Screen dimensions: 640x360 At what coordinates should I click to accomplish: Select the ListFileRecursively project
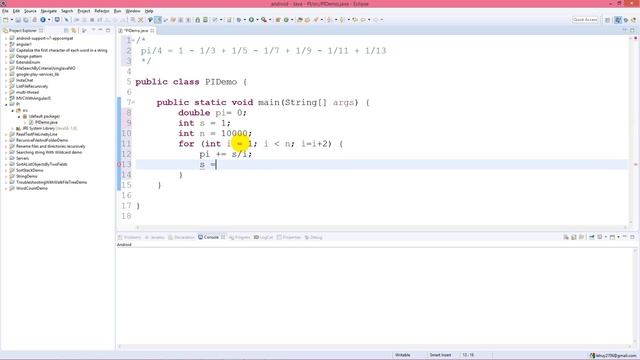pyautogui.click(x=31, y=86)
